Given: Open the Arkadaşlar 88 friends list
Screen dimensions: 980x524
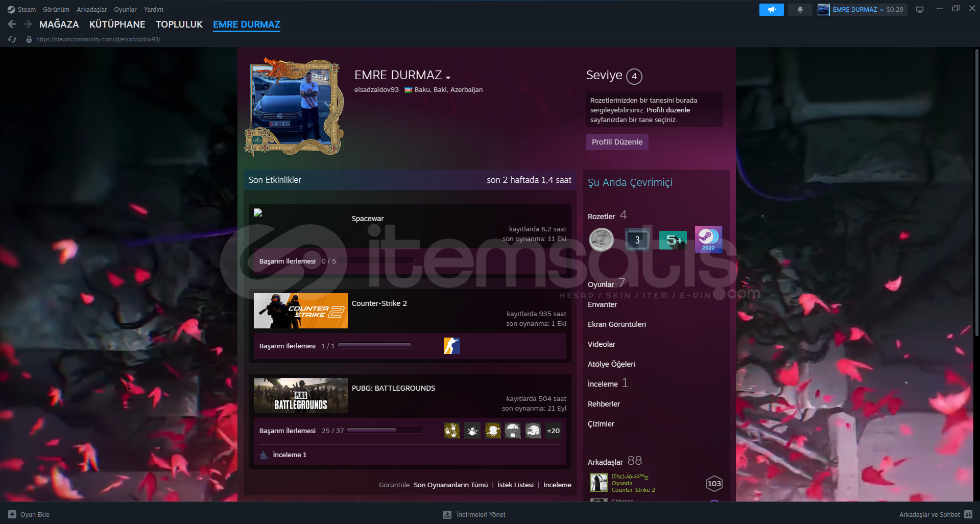Looking at the screenshot, I should click(x=615, y=461).
